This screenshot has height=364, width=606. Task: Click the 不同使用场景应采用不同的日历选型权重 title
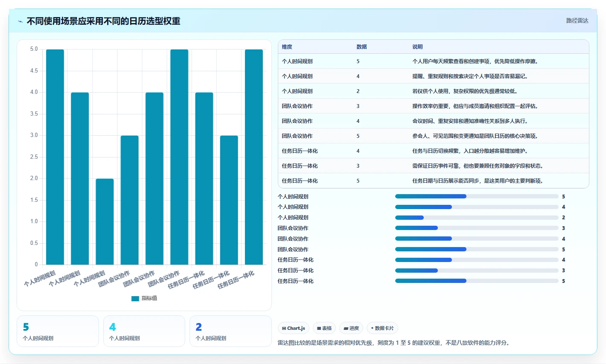click(104, 21)
